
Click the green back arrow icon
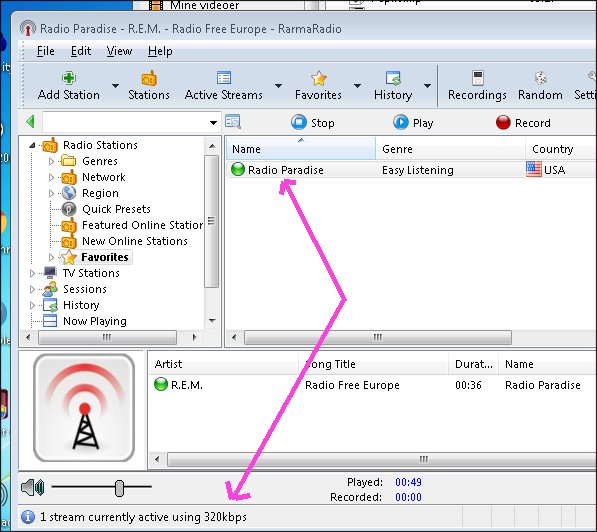(30, 122)
